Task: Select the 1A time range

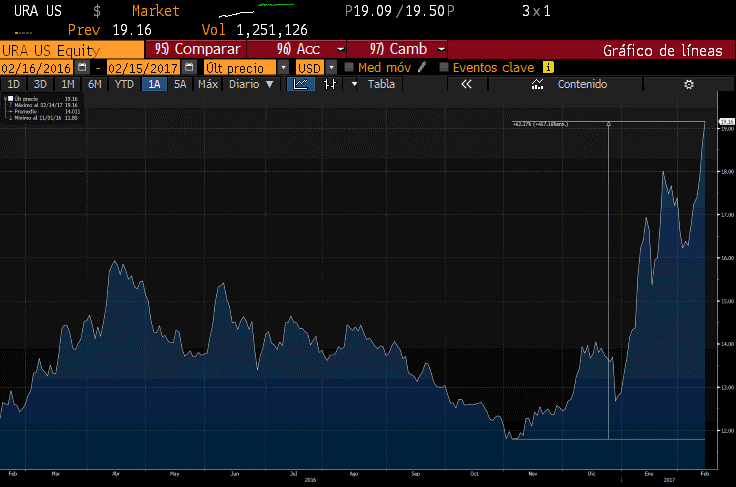Action: click(x=154, y=84)
